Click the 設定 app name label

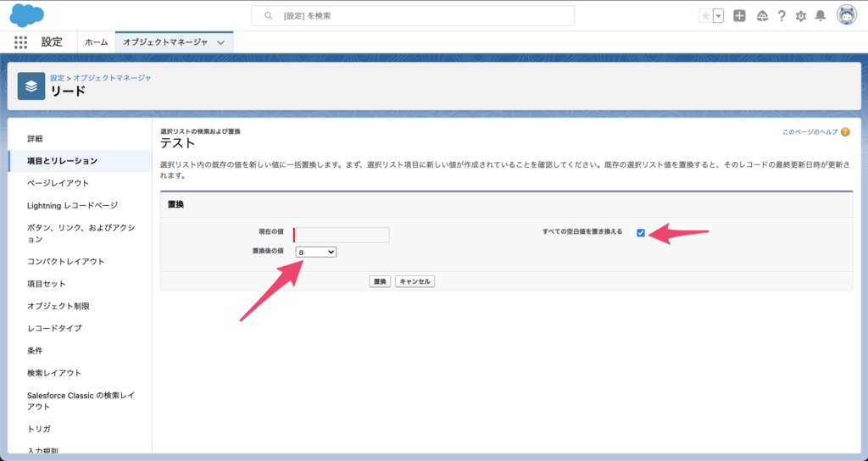tap(52, 42)
